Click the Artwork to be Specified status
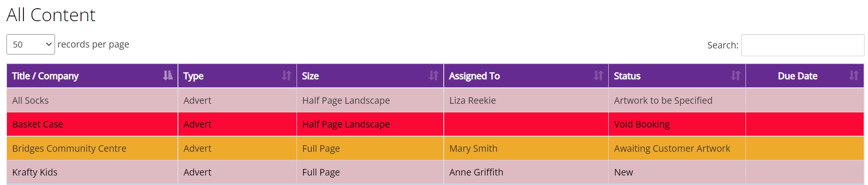Screen dimensions: 868x185 click(663, 100)
